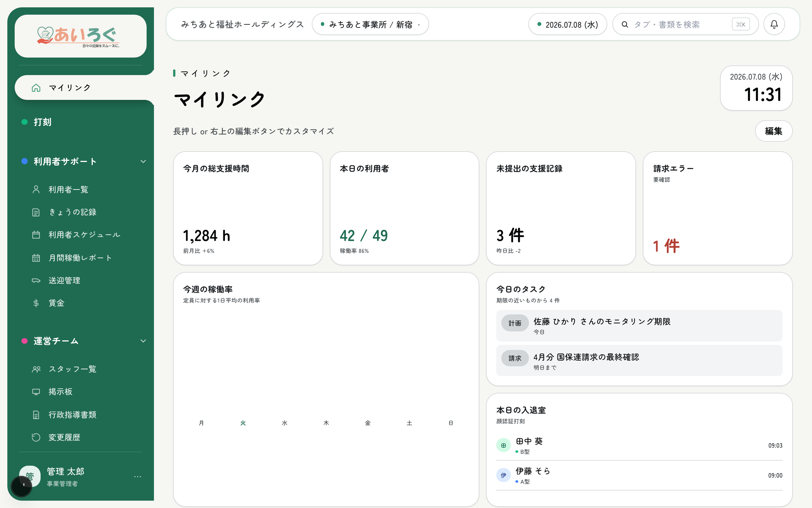
Task: Click the 火 day label in the chart
Action: pyautogui.click(x=243, y=423)
